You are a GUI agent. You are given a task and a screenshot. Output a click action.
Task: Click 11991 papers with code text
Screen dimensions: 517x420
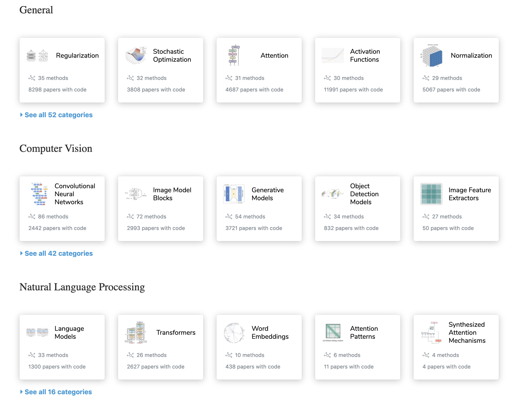[x=353, y=90]
